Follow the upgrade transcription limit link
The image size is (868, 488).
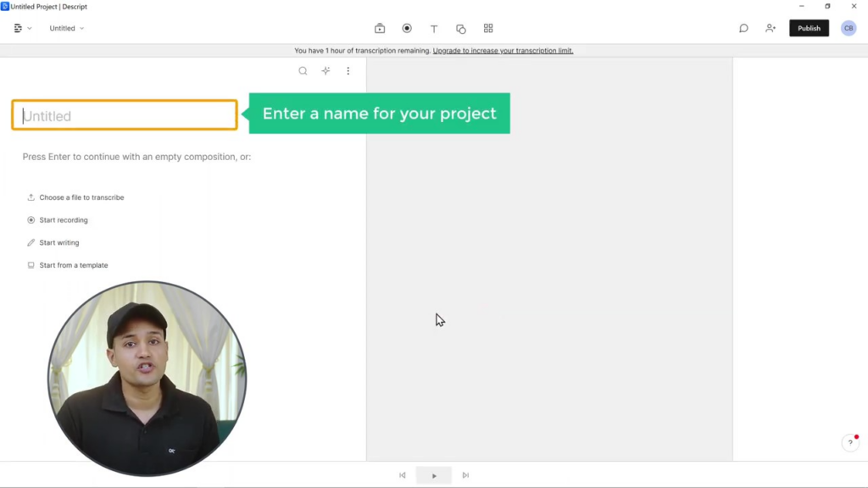click(503, 50)
